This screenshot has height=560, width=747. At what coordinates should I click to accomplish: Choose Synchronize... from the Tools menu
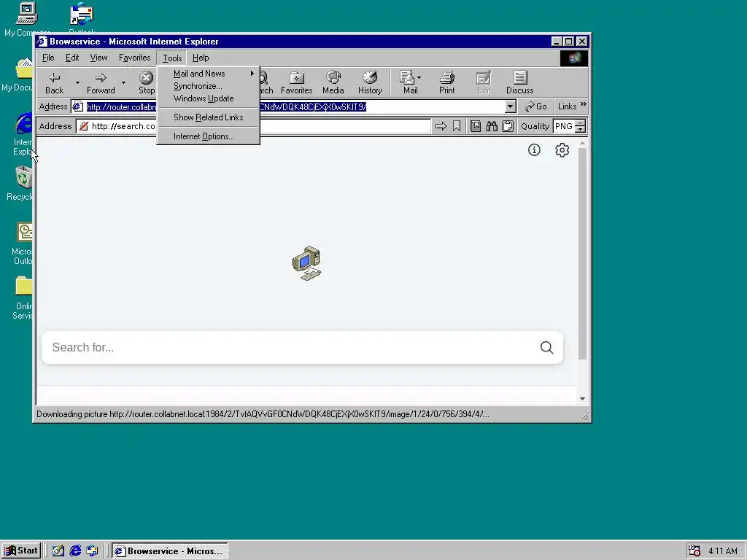click(209, 86)
